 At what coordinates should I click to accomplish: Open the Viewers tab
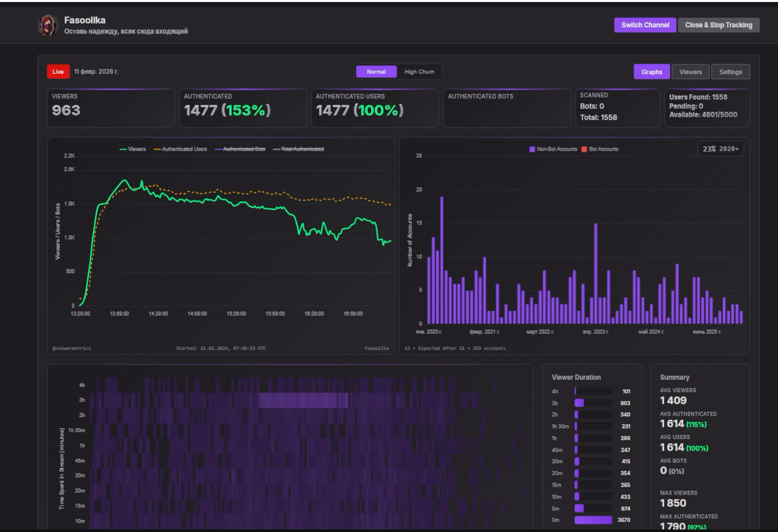(691, 72)
